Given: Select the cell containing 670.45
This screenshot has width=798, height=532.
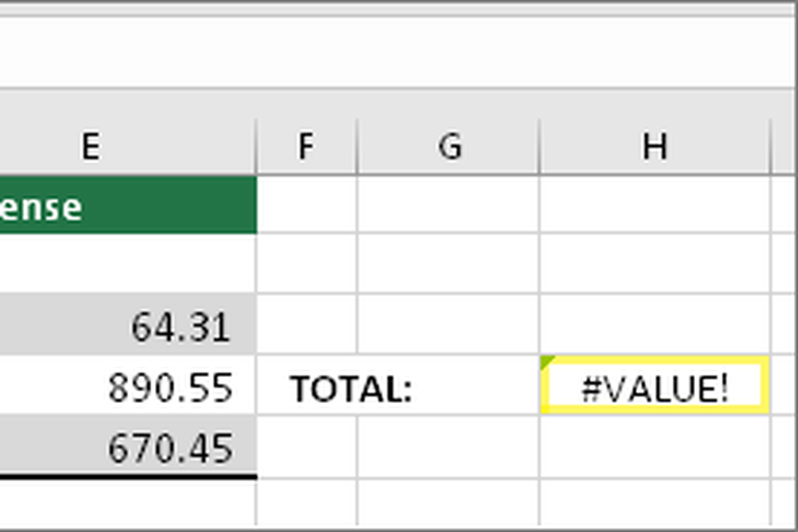Looking at the screenshot, I should click(x=128, y=446).
